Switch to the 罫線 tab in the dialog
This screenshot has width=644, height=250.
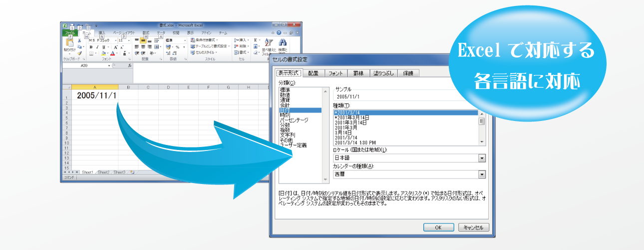coord(358,73)
